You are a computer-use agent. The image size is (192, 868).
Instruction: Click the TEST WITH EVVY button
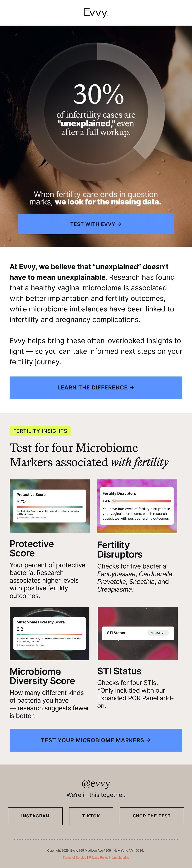[96, 224]
